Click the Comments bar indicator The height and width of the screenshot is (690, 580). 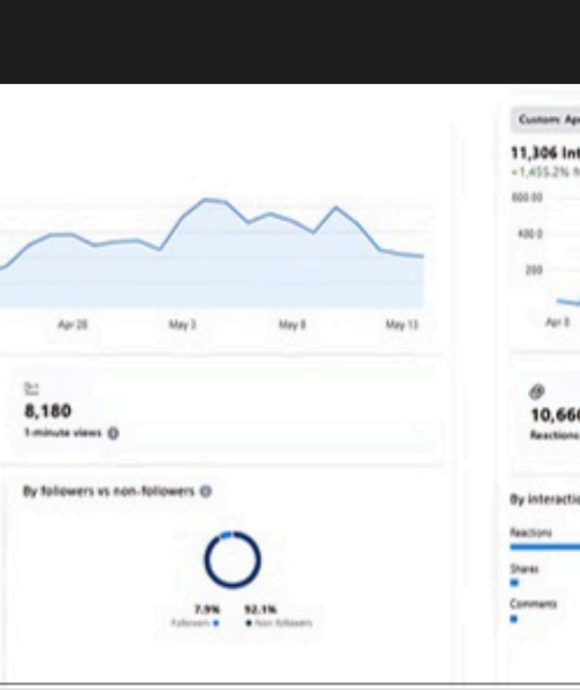pos(514,619)
